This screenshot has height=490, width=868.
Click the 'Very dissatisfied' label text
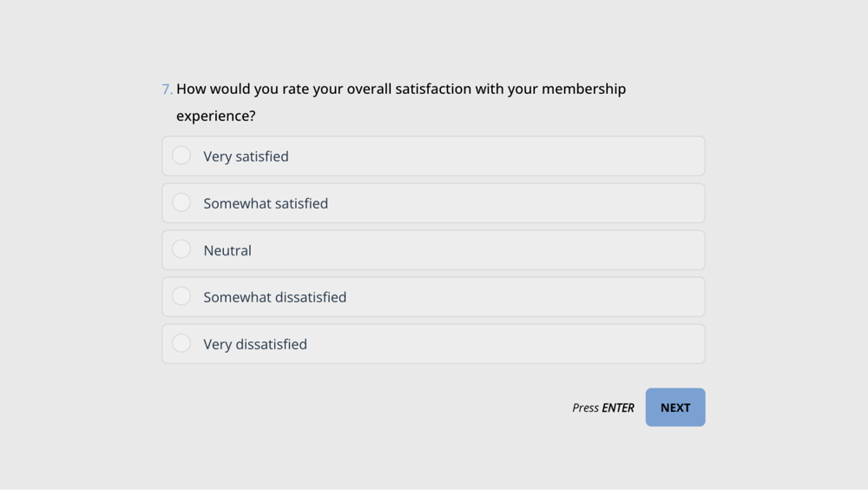(x=255, y=344)
